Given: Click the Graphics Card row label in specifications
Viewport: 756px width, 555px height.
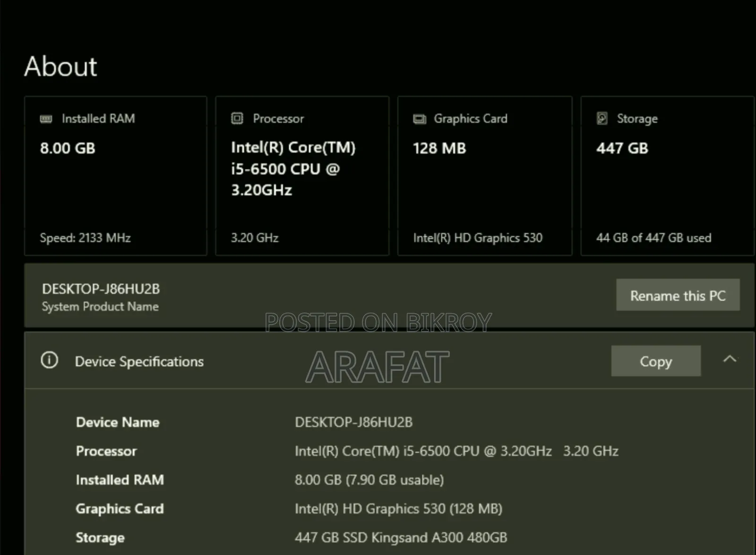Looking at the screenshot, I should point(120,509).
